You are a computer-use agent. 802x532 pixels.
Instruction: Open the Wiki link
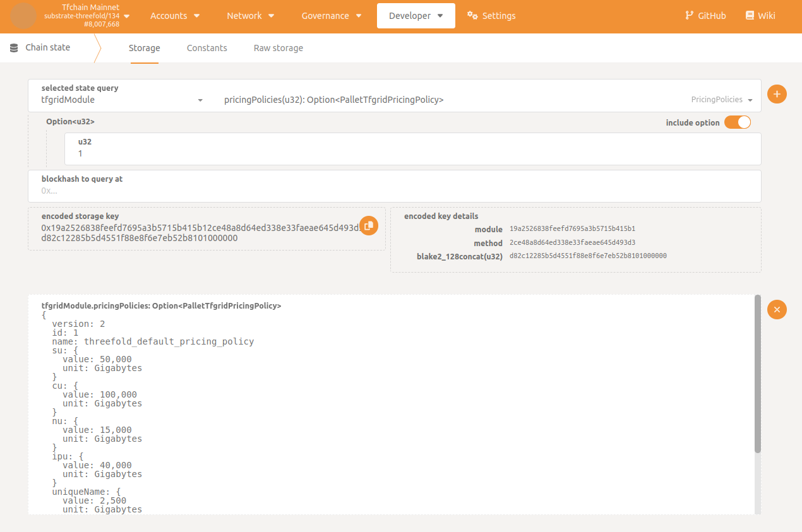pyautogui.click(x=760, y=16)
